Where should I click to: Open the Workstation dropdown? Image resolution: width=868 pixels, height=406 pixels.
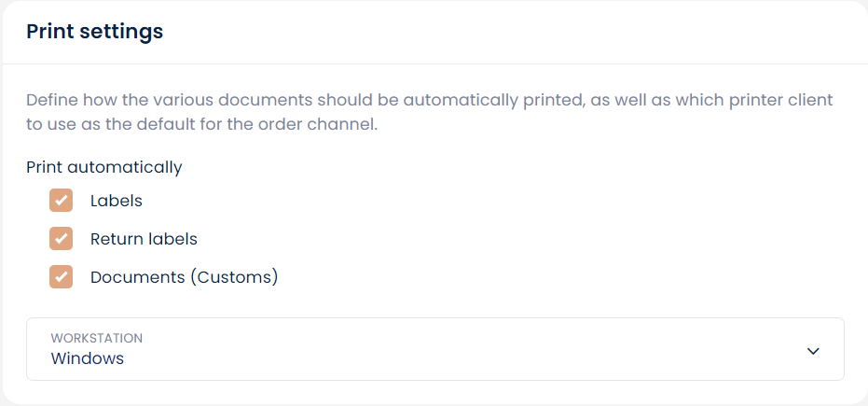pyautogui.click(x=434, y=349)
